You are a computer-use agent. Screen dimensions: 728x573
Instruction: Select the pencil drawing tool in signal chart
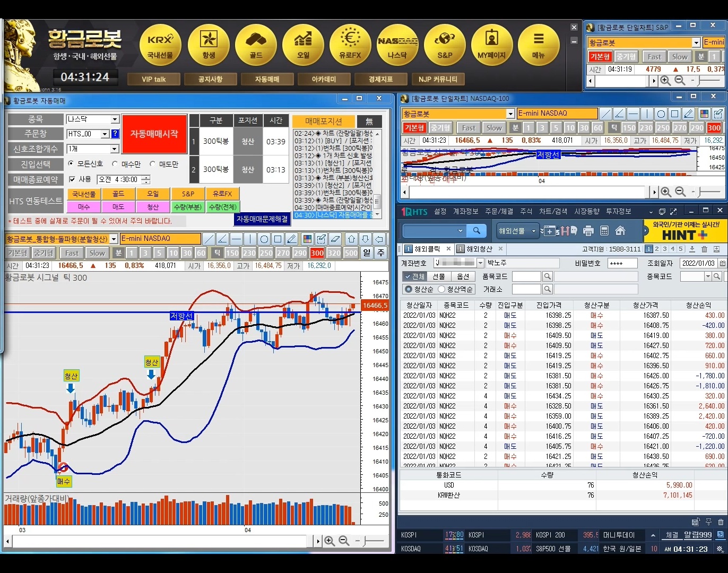coord(292,239)
